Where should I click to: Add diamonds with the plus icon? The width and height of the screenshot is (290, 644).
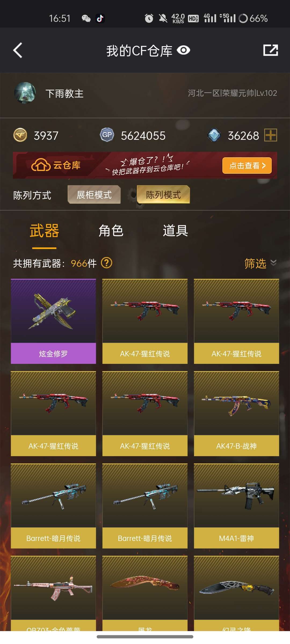271,135
